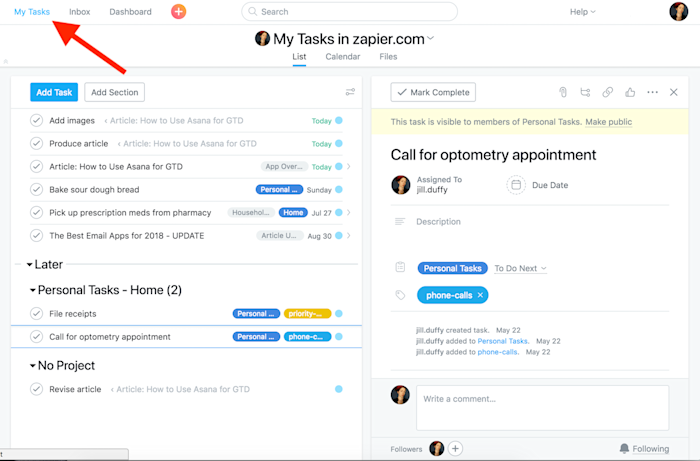Click the Add Section button
700x461 pixels.
[x=115, y=92]
